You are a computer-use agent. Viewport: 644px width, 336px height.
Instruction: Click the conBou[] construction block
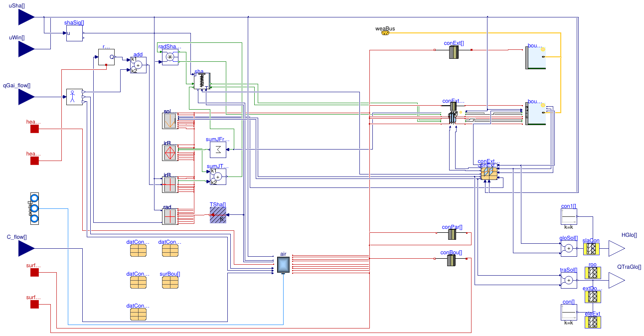tap(452, 261)
